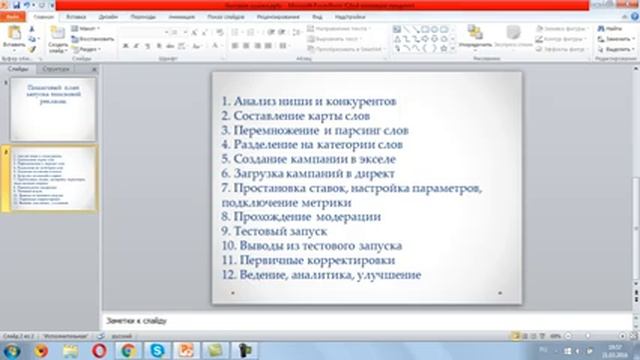
Task: Clear all formatting icon
Action: pos(220,32)
